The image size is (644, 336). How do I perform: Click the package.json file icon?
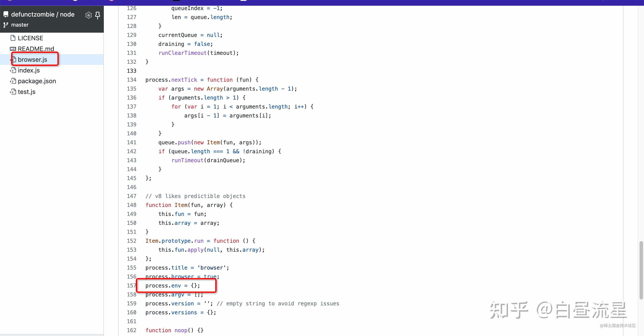[13, 81]
